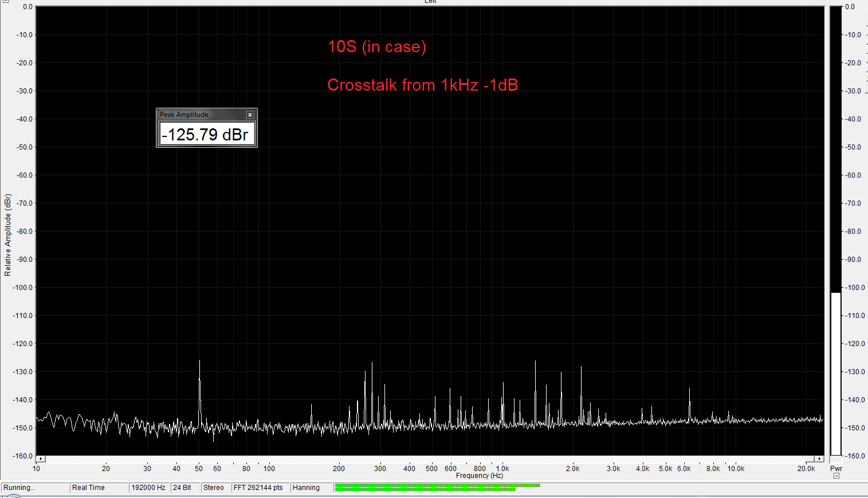Click the -100.0 label on left amplitude axis
Screen dimensions: 868x498
23,288
